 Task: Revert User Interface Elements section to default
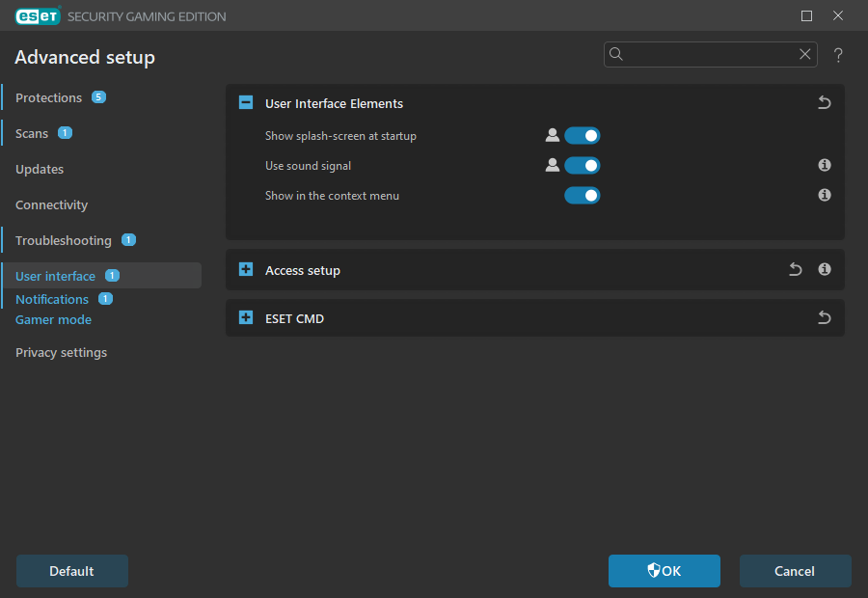pyautogui.click(x=825, y=102)
